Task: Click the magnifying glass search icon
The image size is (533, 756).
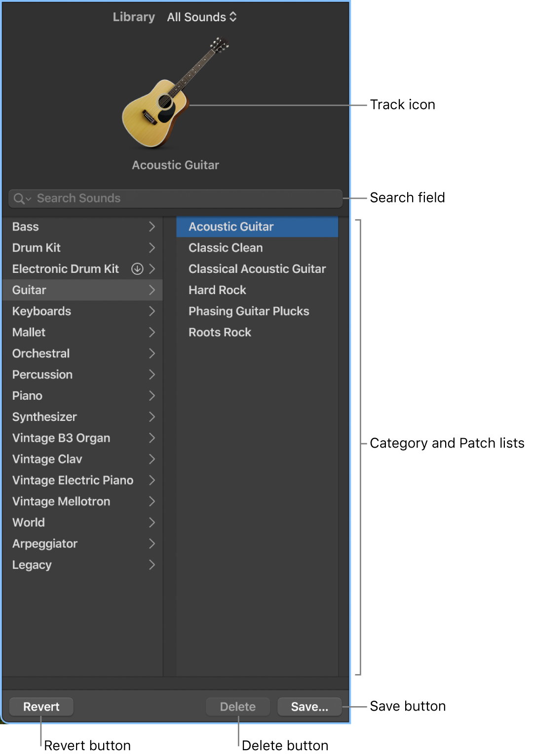Action: [19, 198]
